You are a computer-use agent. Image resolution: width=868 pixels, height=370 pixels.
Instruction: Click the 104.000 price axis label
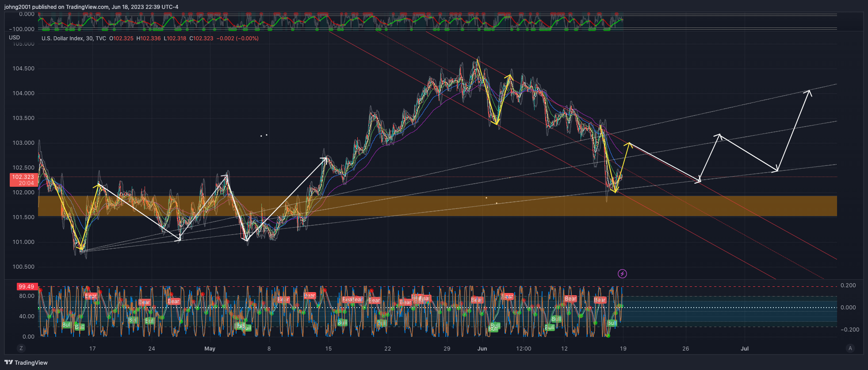(x=23, y=93)
